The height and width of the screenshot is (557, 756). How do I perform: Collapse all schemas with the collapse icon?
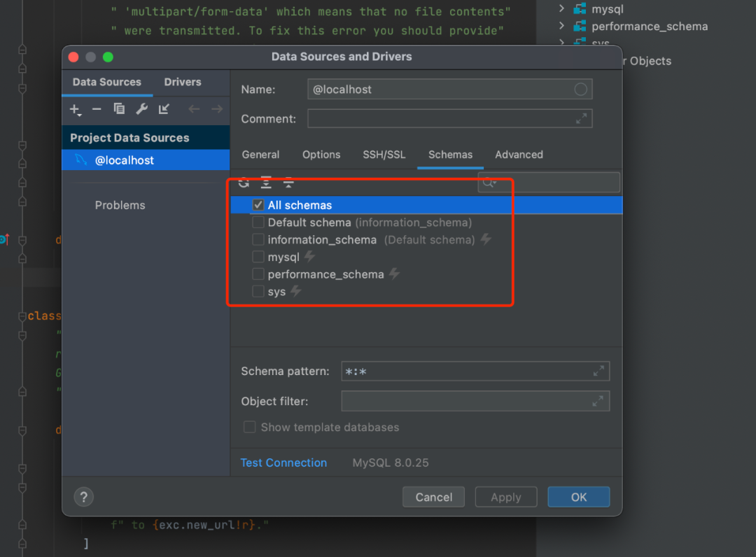(288, 183)
